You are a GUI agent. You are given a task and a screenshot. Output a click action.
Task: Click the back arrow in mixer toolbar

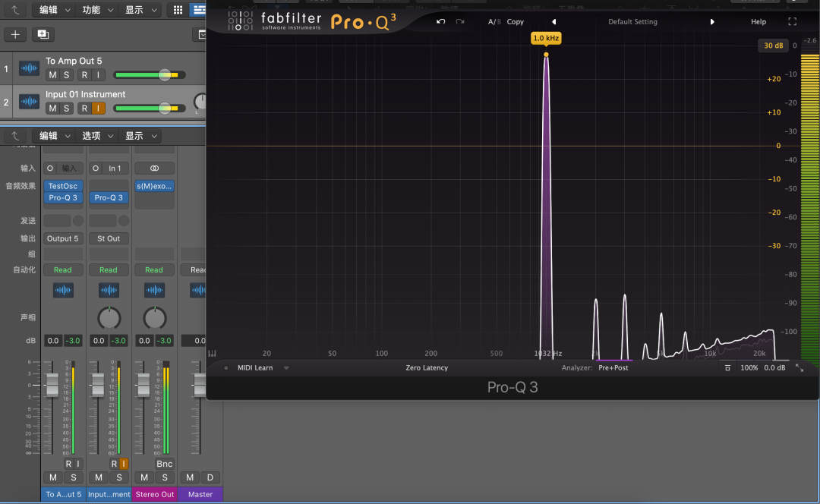pyautogui.click(x=15, y=136)
